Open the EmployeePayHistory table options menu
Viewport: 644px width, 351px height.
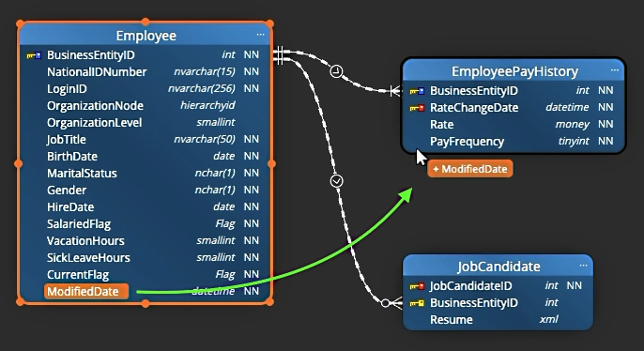point(614,70)
